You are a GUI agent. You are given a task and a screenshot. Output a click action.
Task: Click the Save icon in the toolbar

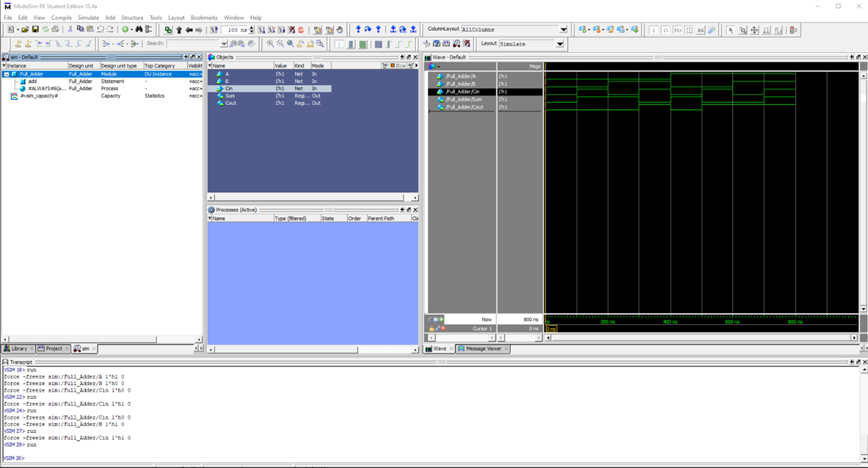click(x=35, y=30)
